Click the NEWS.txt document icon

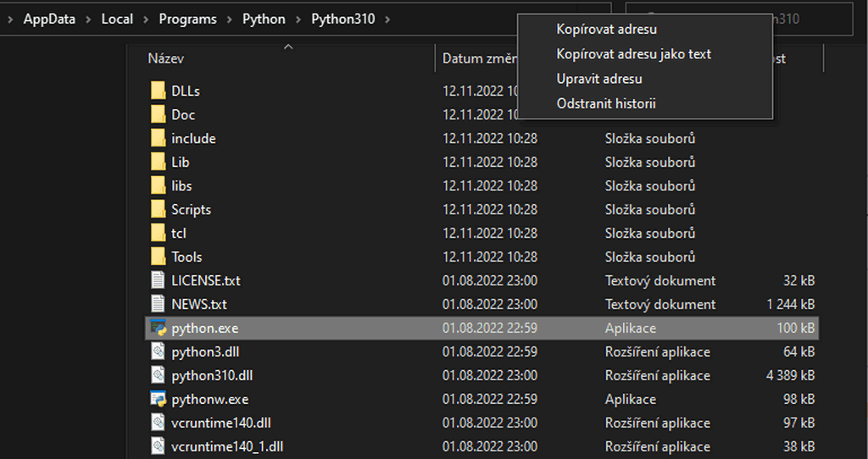tap(159, 304)
